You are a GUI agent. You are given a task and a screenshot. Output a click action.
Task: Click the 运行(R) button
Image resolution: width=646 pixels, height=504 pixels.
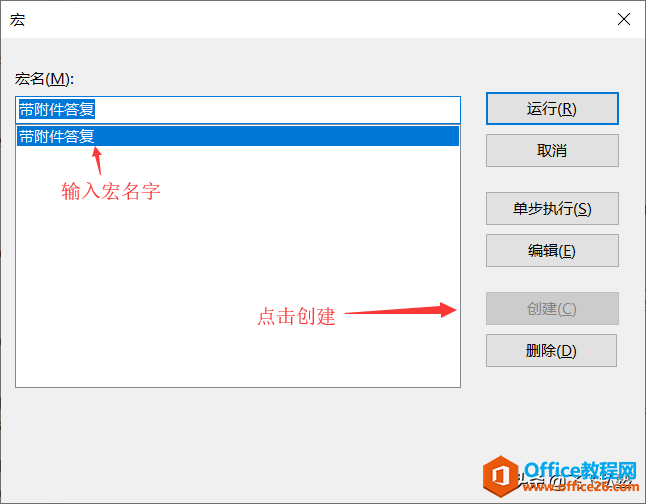pyautogui.click(x=552, y=109)
